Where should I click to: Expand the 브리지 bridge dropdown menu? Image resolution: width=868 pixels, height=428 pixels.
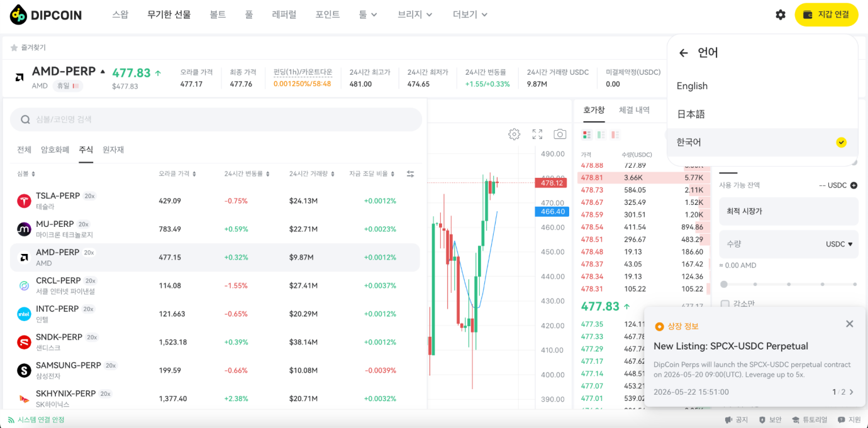point(415,14)
